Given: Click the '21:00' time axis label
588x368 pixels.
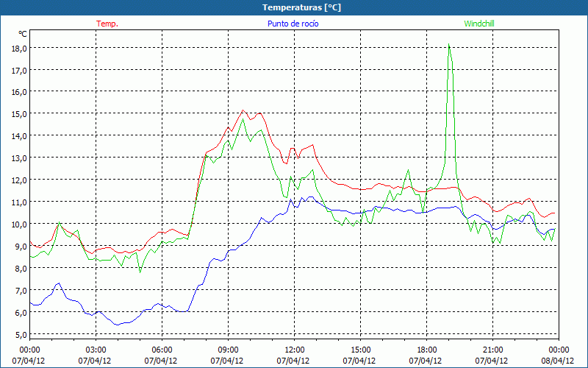Looking at the screenshot, I should [x=492, y=350].
